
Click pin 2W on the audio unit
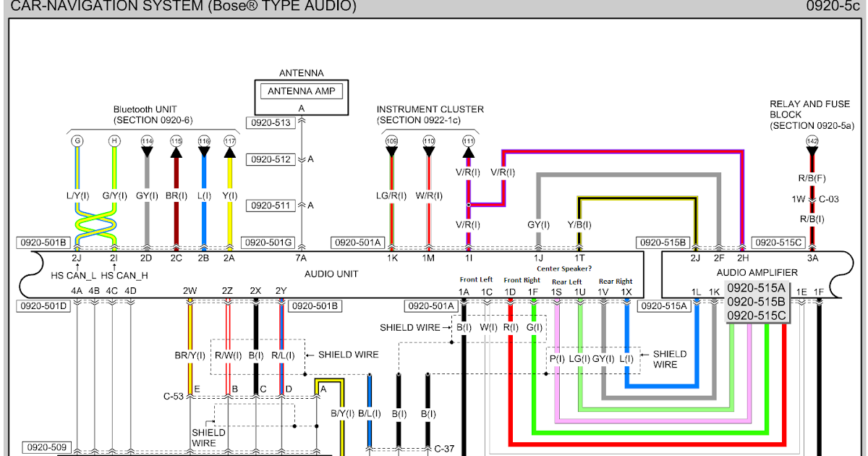pos(190,291)
